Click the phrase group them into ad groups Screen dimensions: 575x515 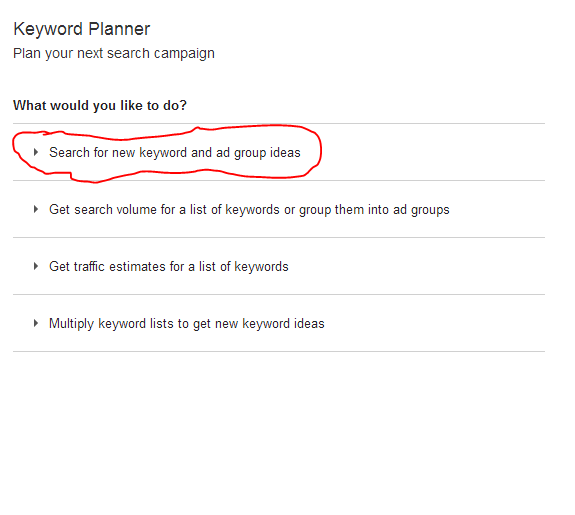[x=374, y=210]
